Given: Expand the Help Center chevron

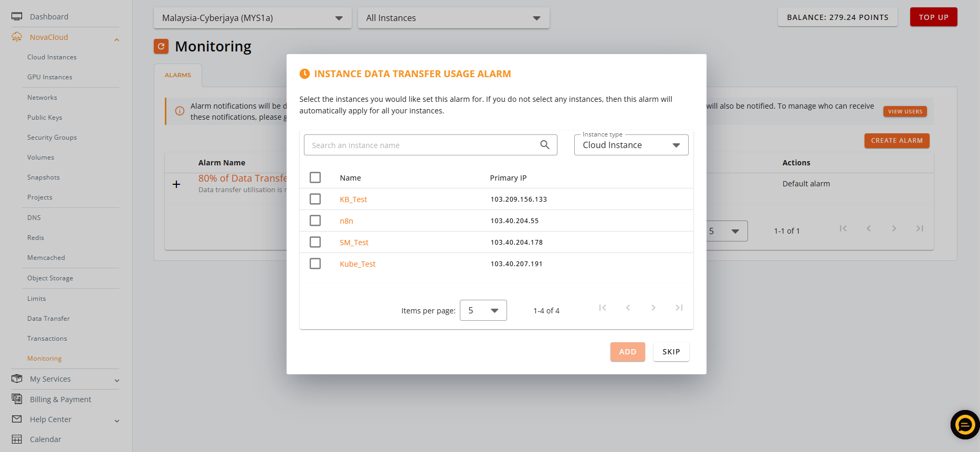Looking at the screenshot, I should coord(117,421).
